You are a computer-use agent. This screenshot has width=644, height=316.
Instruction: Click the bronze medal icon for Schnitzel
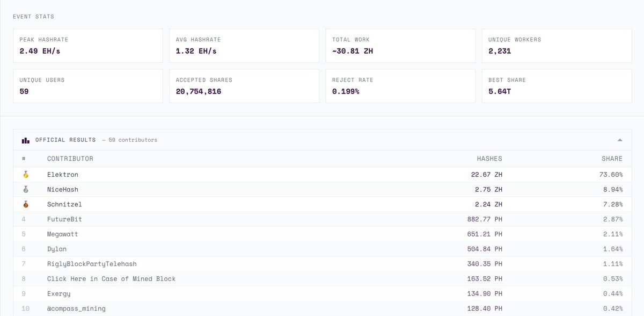click(x=25, y=204)
